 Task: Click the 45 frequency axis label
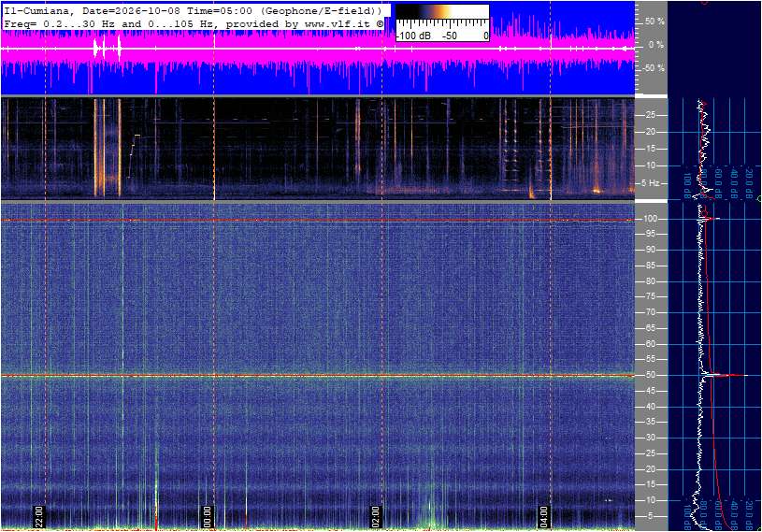650,391
